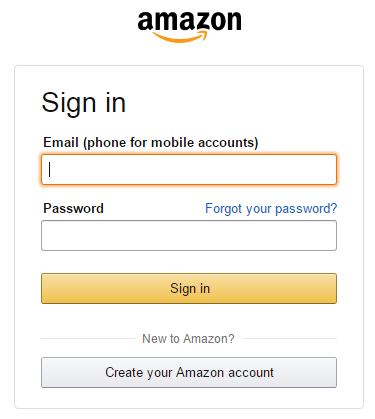Select the Create your Amazon account button
Screen dimensions: 375x419
click(x=189, y=372)
